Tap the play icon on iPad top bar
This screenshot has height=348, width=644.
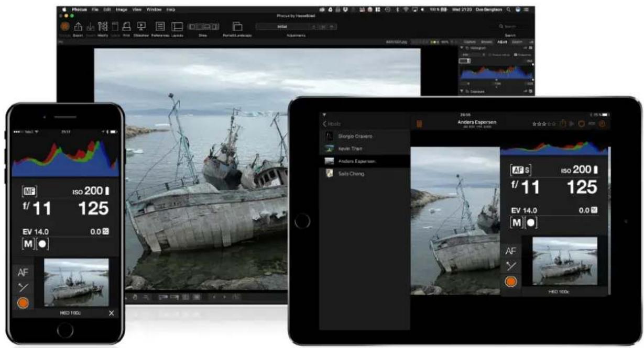click(x=572, y=124)
